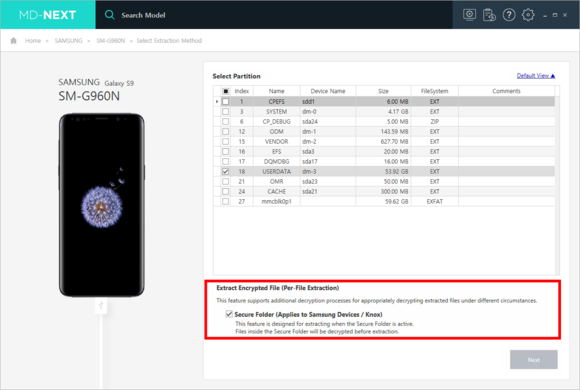Check the CACHE partition checkbox

tap(226, 191)
